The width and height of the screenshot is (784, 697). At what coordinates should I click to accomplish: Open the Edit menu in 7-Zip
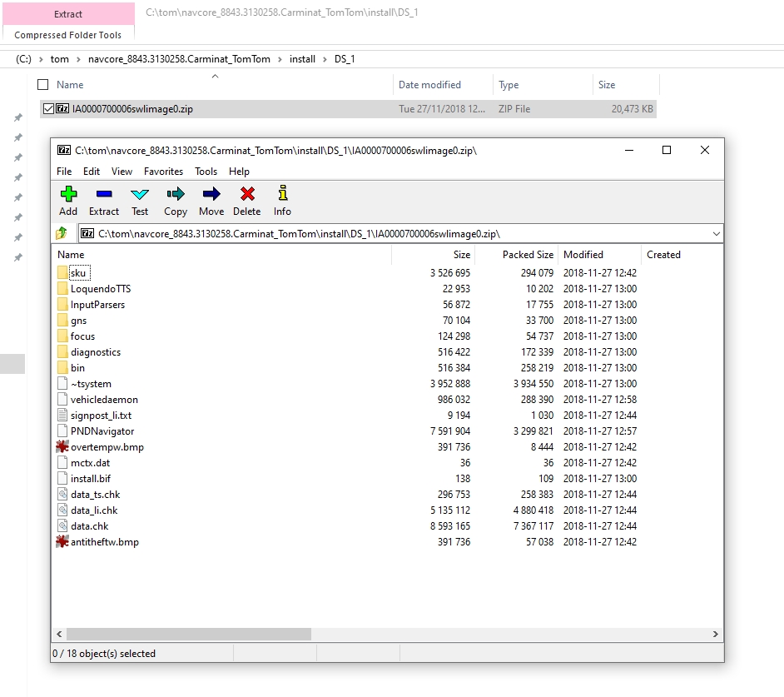click(x=92, y=171)
